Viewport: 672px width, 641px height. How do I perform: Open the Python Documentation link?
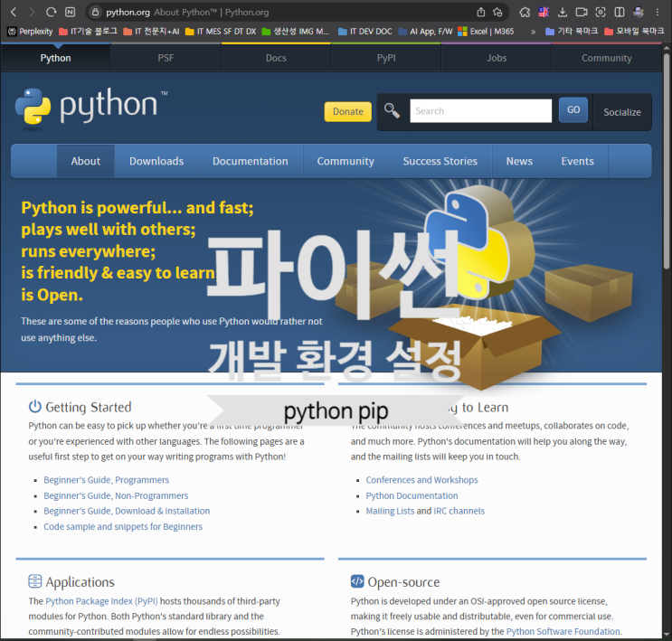coord(412,495)
